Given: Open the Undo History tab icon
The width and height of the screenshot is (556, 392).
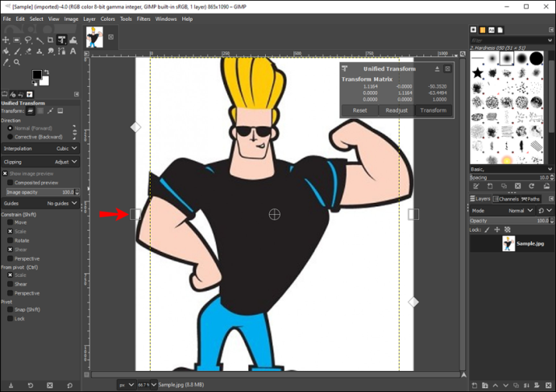Looking at the screenshot, I should 21,94.
